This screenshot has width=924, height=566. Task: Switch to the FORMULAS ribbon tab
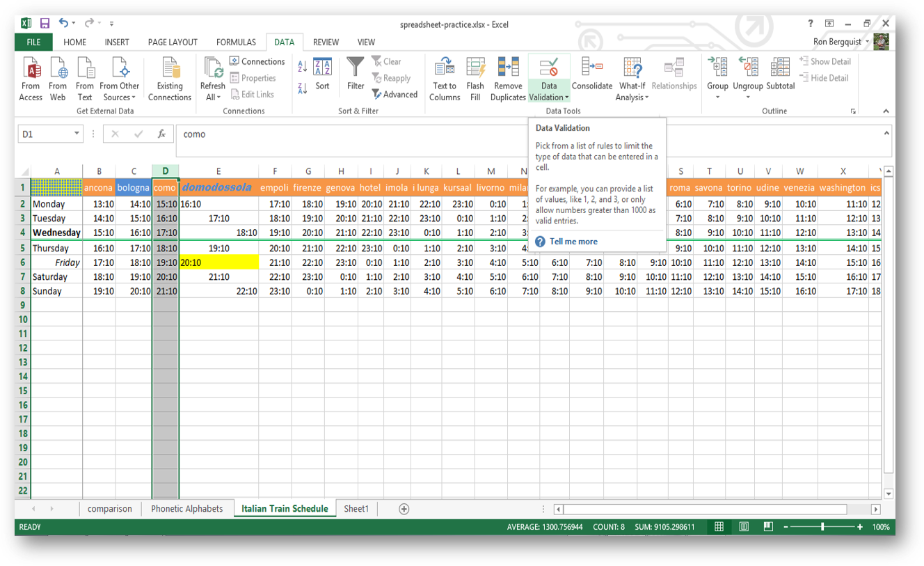[x=236, y=42]
